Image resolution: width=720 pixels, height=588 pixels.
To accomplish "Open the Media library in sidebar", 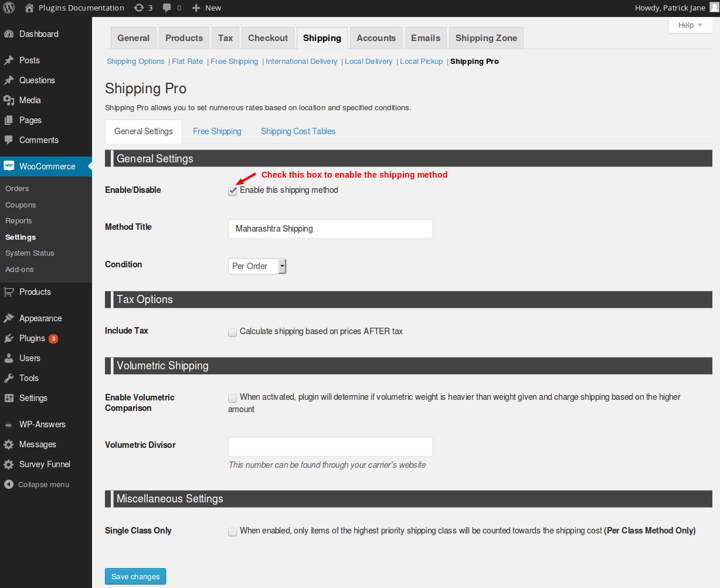I will (x=30, y=100).
